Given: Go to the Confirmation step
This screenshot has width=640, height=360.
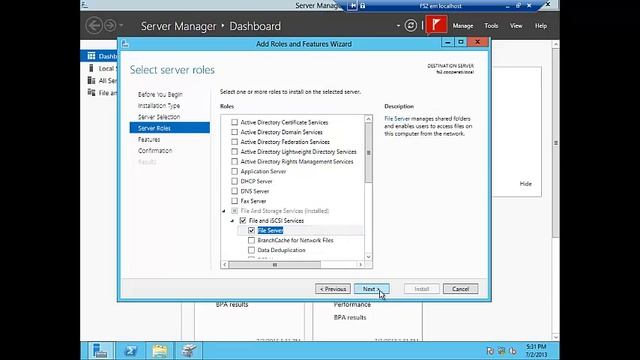Looking at the screenshot, I should click(155, 150).
